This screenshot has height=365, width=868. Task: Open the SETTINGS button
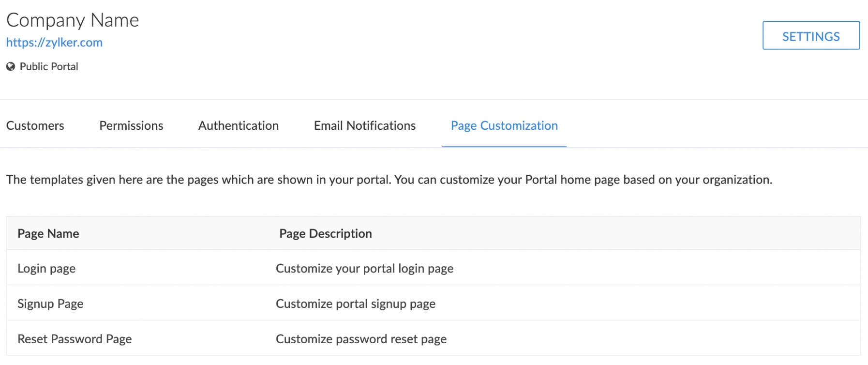coord(811,36)
